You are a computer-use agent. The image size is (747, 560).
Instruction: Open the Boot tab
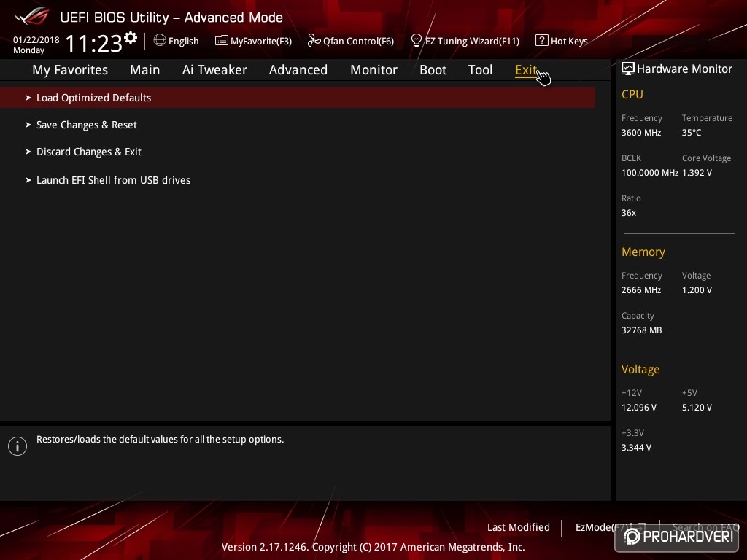433,70
